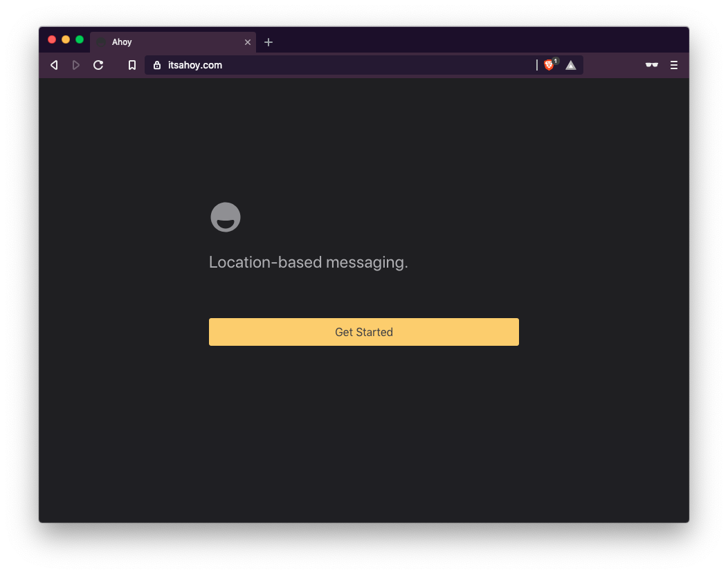Open the browser hamburger menu
This screenshot has height=574, width=728.
pyautogui.click(x=674, y=65)
